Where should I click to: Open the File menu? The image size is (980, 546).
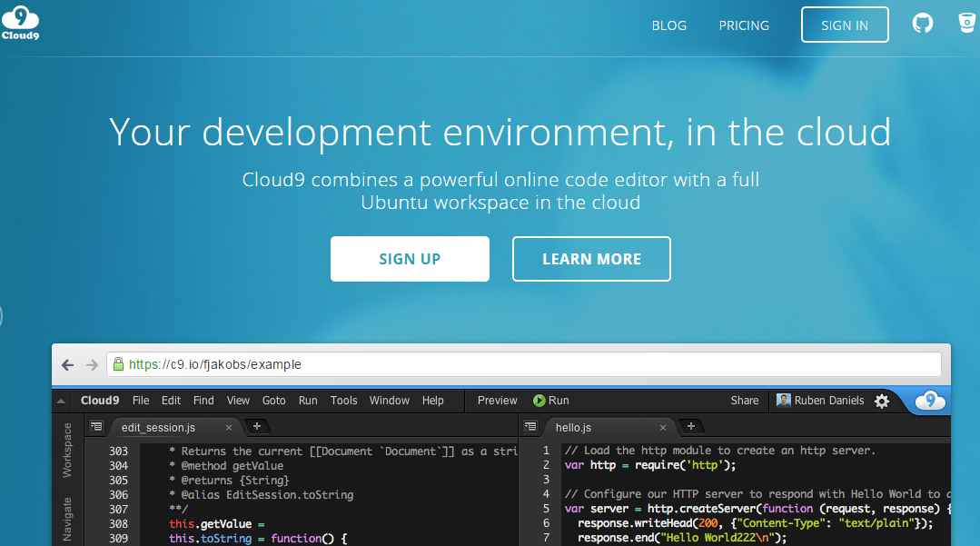[x=141, y=401]
